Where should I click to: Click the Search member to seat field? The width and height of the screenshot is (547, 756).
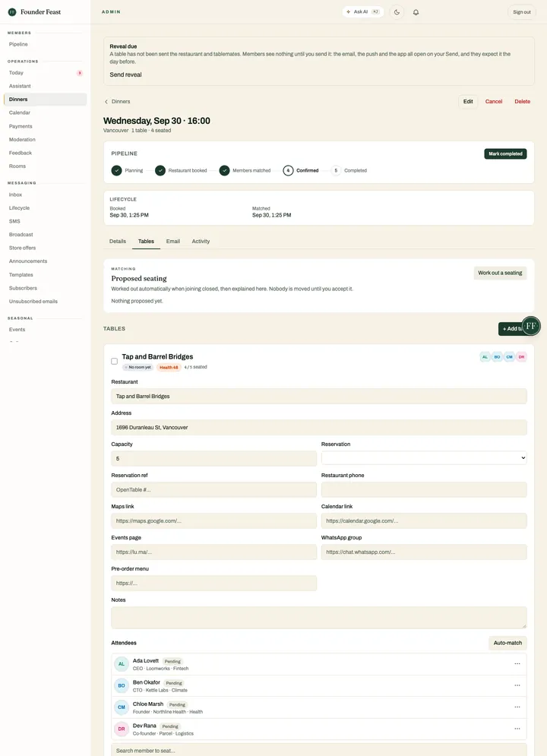click(319, 750)
